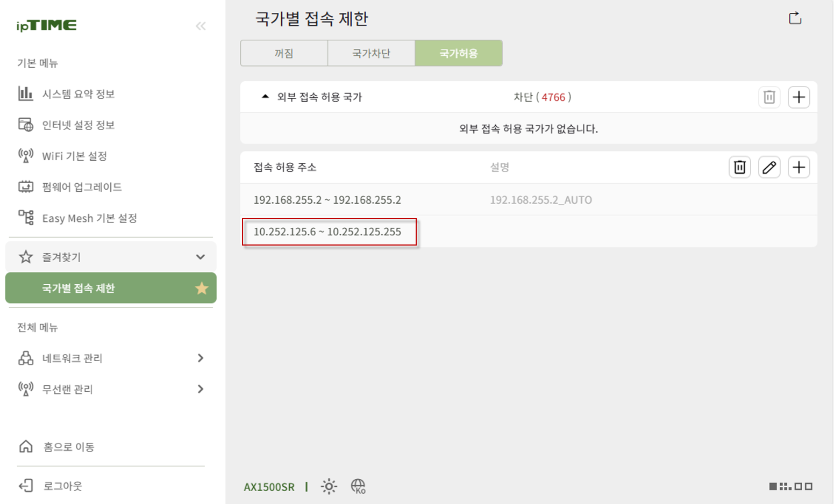Toggle the brightness theme sun icon
This screenshot has height=504, width=834.
tap(329, 486)
